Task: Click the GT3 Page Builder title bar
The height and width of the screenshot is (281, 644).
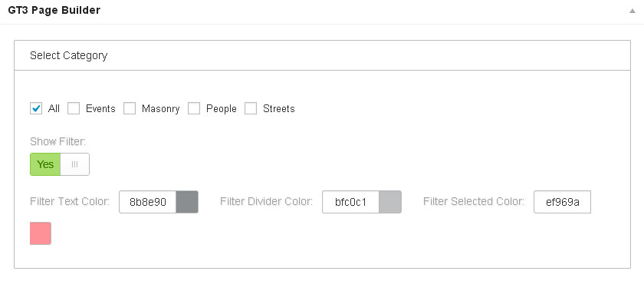Action: [322, 12]
